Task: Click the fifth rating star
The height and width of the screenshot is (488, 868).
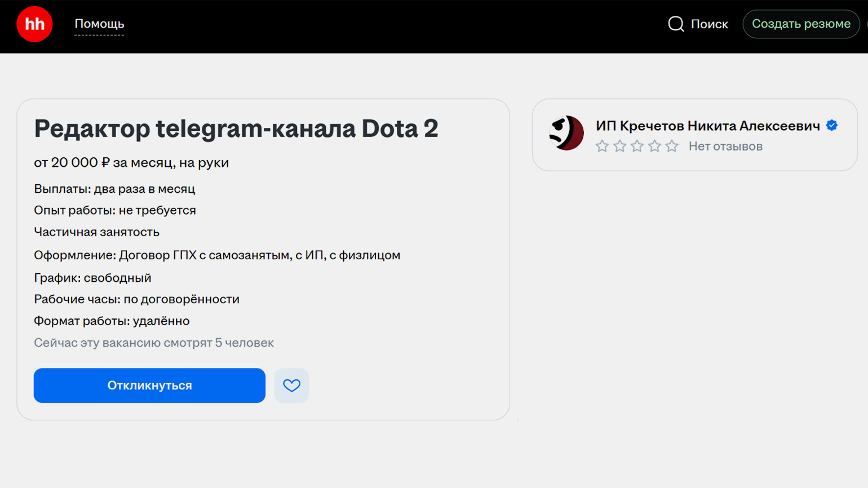Action: (x=672, y=147)
